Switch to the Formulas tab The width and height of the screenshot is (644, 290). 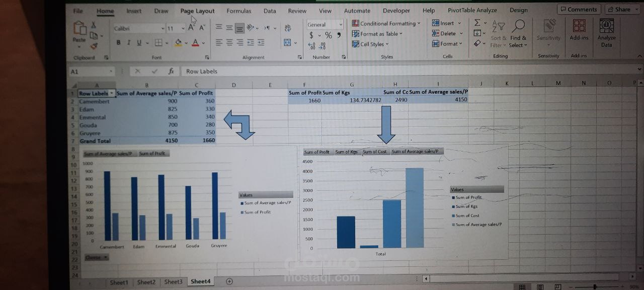pyautogui.click(x=238, y=11)
